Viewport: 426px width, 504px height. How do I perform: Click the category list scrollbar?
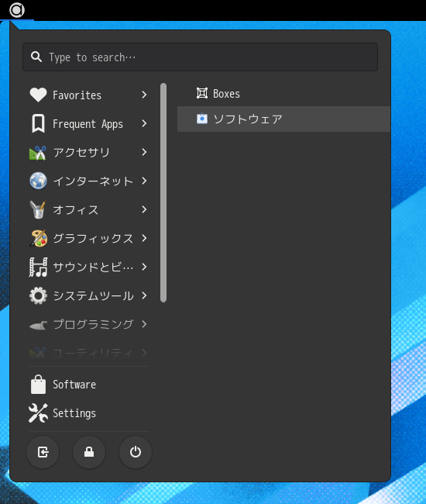click(163, 192)
